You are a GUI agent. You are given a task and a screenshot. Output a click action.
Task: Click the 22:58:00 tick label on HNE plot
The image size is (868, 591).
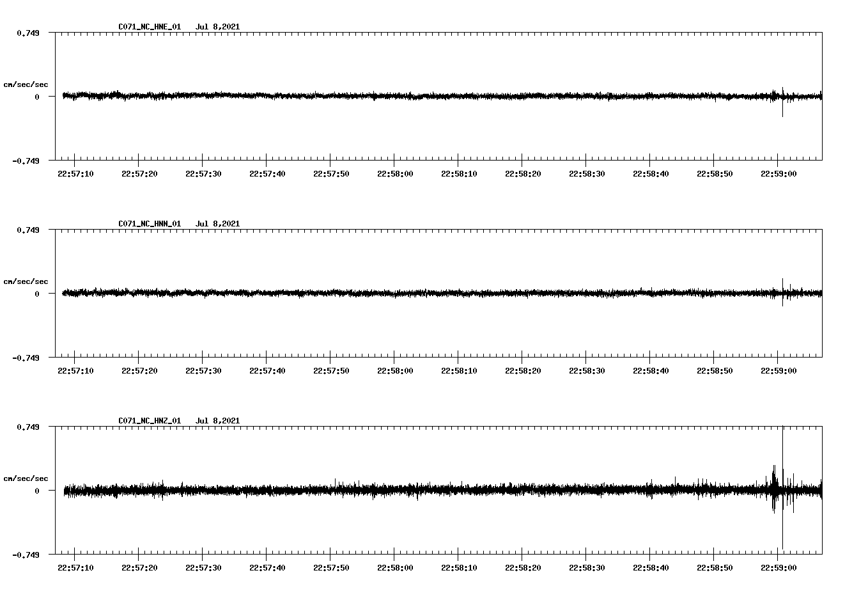tap(395, 173)
